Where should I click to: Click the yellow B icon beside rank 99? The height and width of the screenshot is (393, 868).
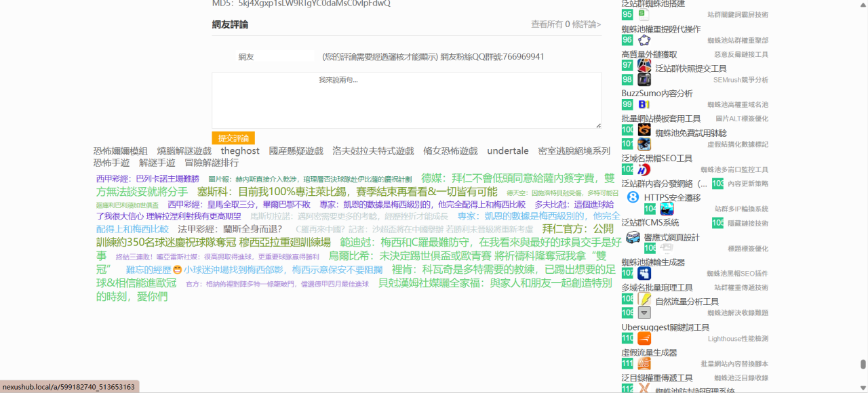click(644, 104)
